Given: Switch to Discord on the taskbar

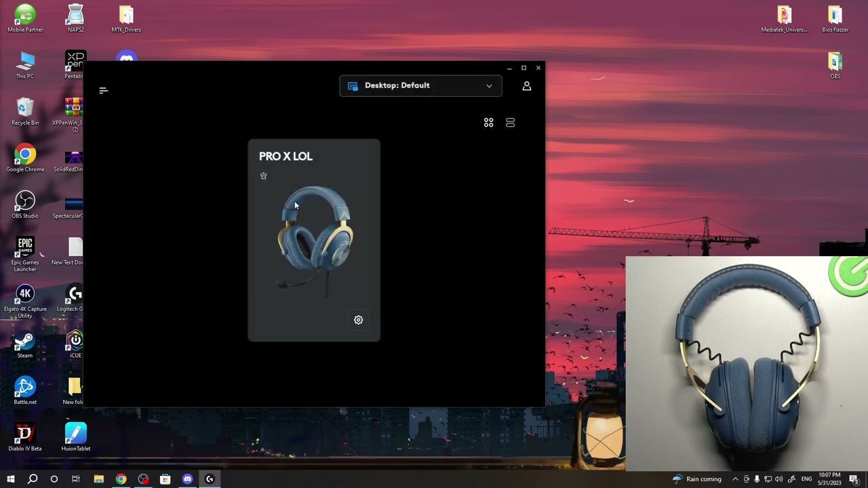Looking at the screenshot, I should click(x=187, y=479).
